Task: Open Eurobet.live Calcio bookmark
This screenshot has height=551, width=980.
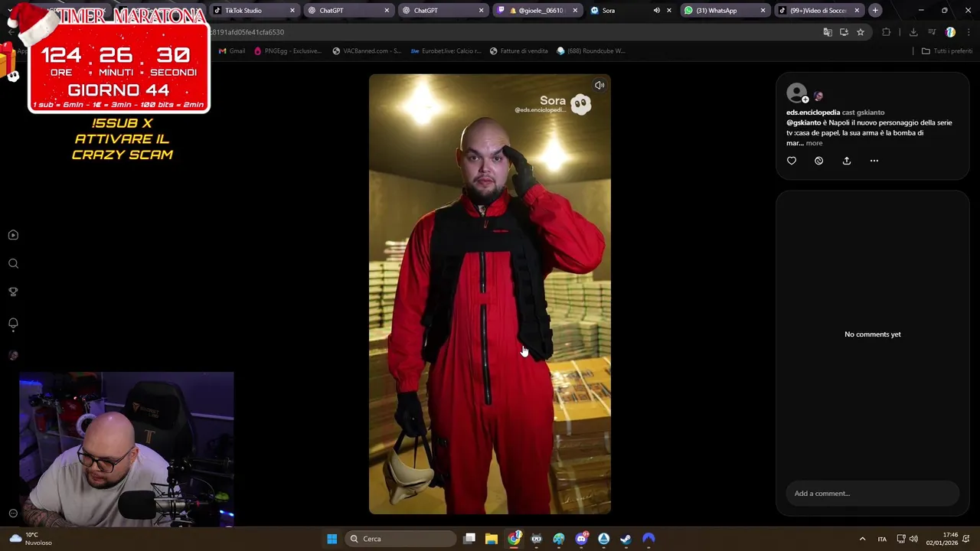Action: pyautogui.click(x=446, y=51)
